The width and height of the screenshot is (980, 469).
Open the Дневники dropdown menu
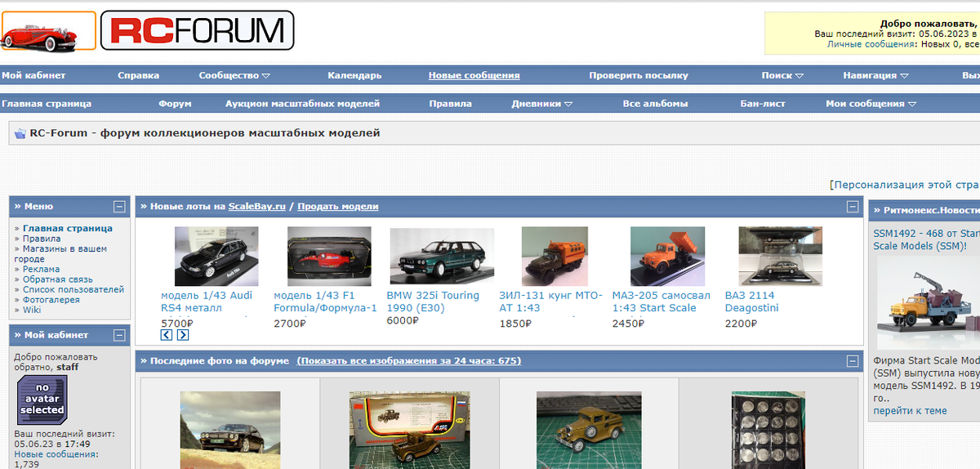tap(541, 104)
